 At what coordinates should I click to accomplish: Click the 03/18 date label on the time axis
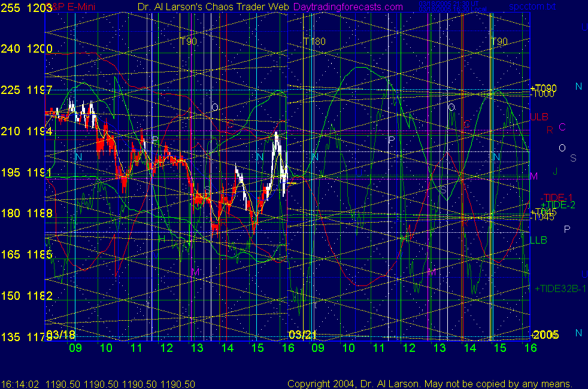click(x=60, y=335)
